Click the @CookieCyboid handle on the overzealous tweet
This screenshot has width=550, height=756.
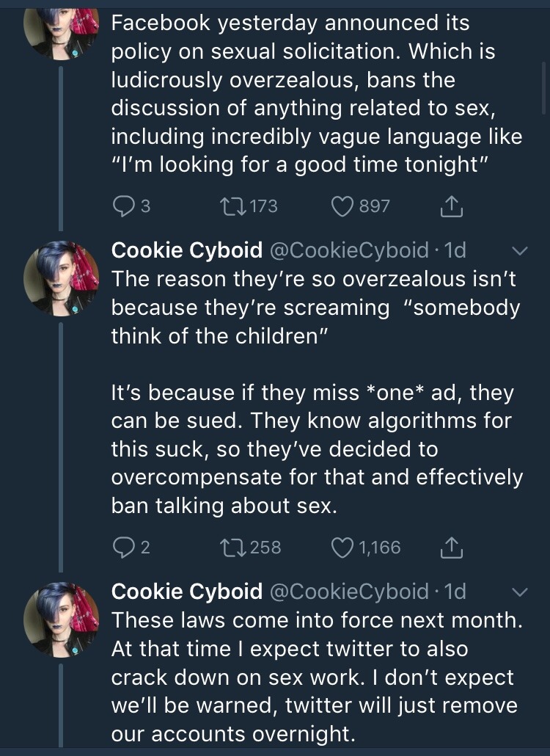pos(349,250)
